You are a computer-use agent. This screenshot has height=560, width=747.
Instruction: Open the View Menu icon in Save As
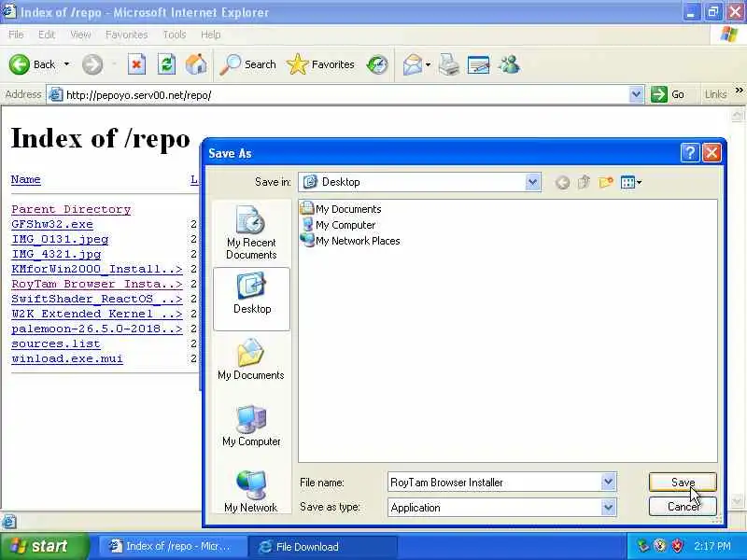[631, 182]
